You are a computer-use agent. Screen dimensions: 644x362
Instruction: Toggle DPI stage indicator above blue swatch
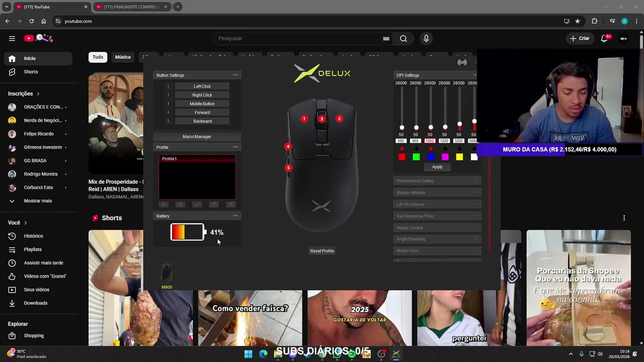tap(431, 149)
